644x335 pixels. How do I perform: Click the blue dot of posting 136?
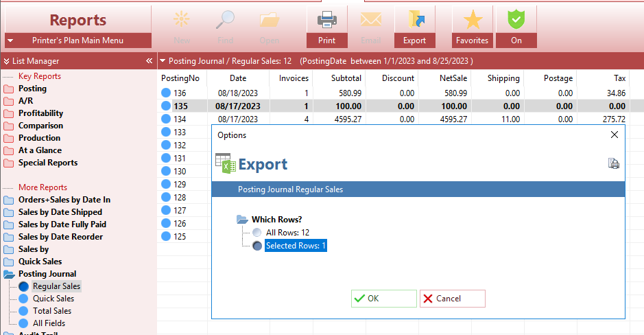point(166,93)
